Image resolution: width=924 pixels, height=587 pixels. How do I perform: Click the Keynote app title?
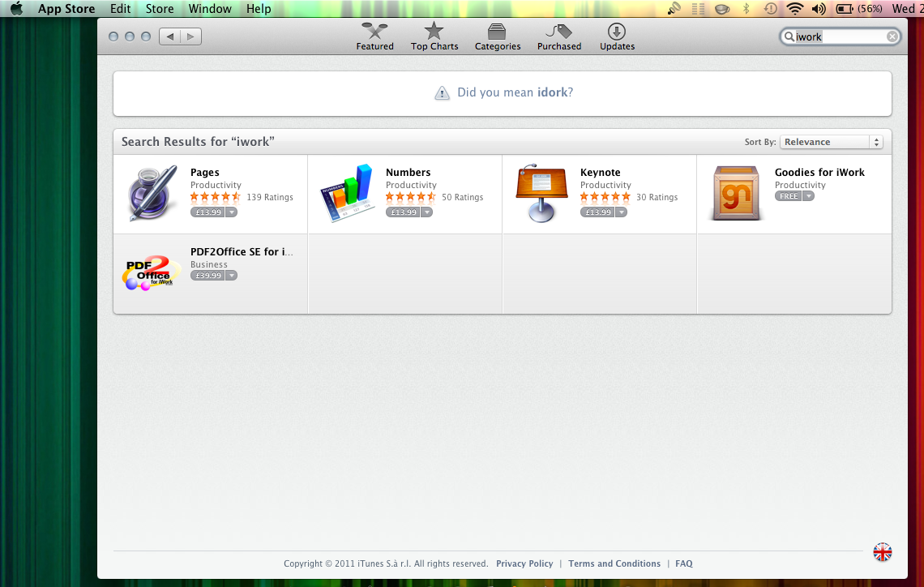pos(600,172)
